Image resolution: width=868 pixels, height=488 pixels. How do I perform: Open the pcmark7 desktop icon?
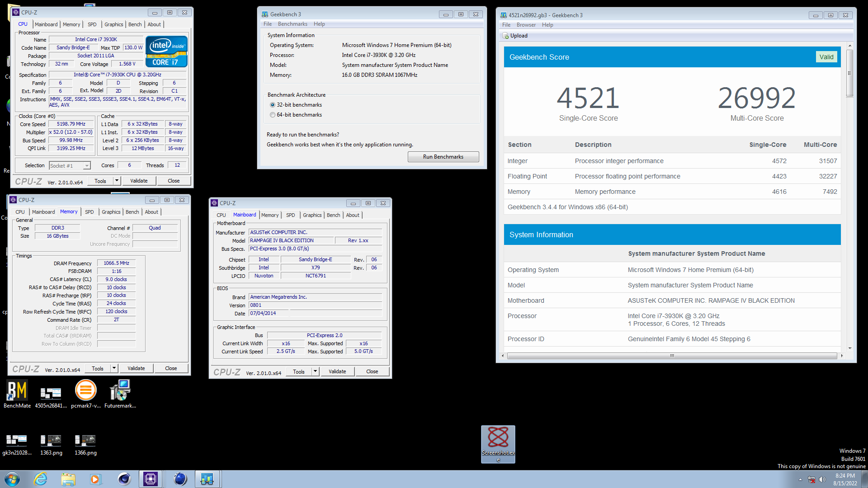pos(85,394)
